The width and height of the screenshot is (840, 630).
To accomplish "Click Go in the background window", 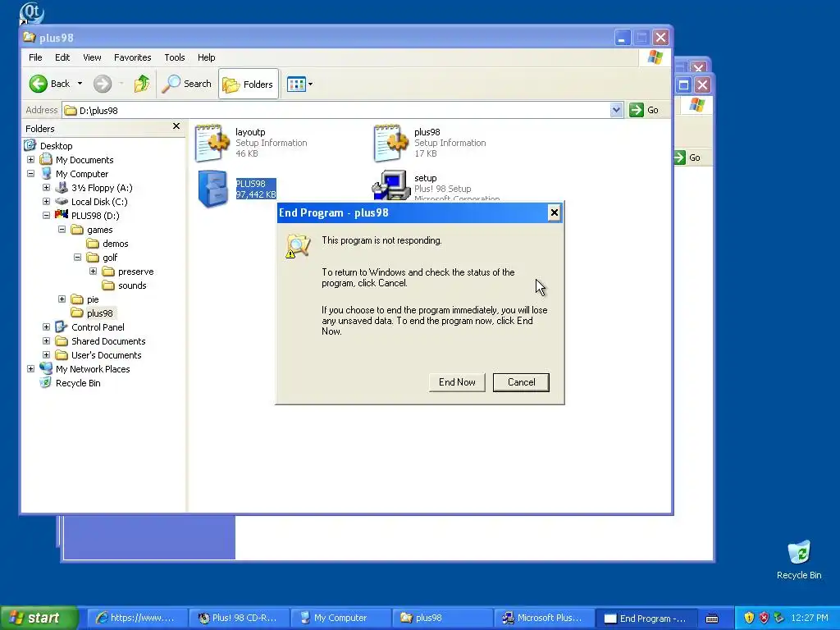I will [x=688, y=157].
